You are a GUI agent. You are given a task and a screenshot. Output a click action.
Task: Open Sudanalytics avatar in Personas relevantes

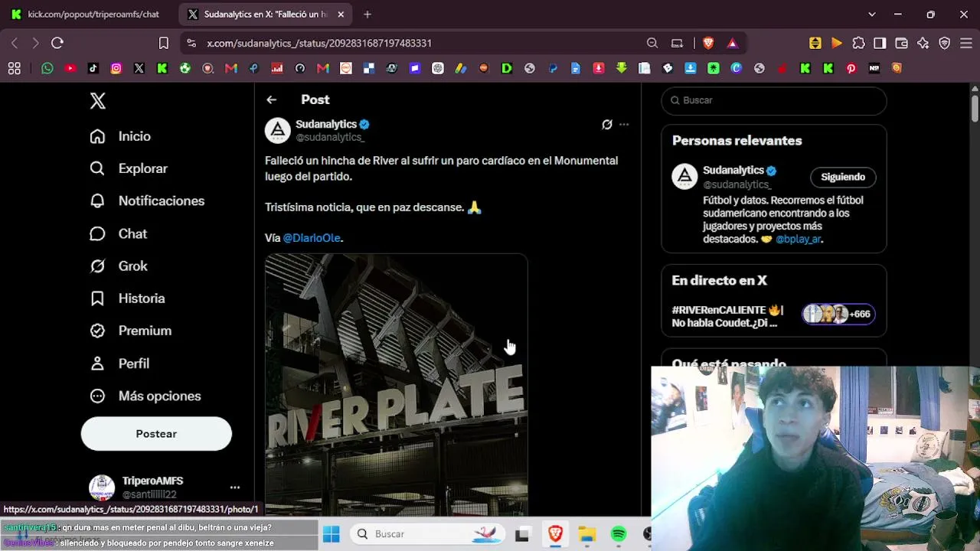click(685, 177)
